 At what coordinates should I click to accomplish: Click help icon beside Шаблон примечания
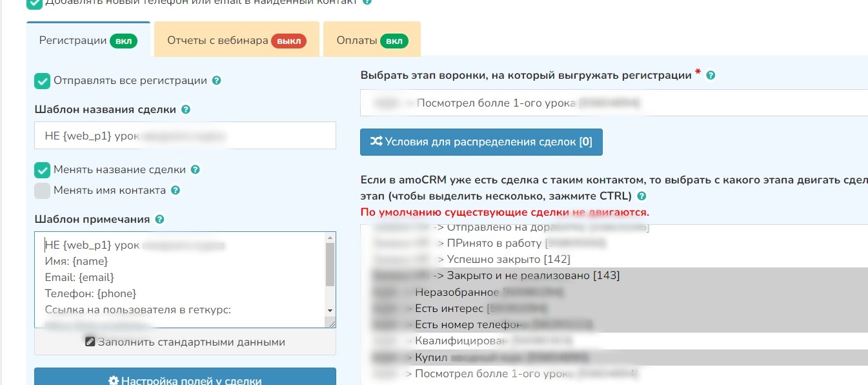click(x=160, y=220)
